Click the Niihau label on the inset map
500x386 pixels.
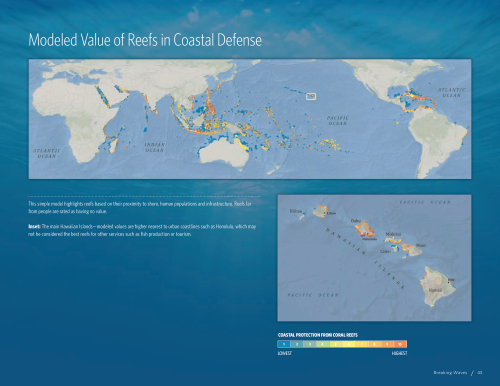[296, 211]
